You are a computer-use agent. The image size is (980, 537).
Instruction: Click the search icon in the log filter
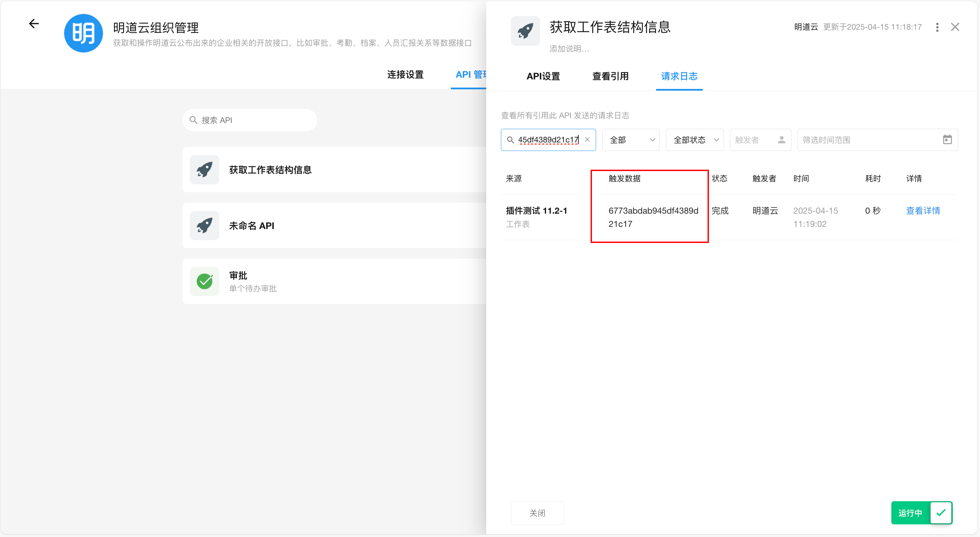[510, 140]
